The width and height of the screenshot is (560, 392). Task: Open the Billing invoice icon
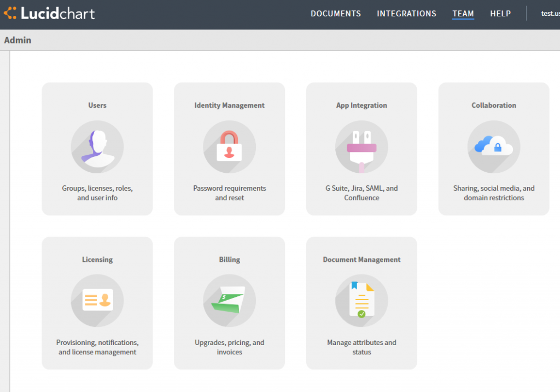[x=229, y=301]
